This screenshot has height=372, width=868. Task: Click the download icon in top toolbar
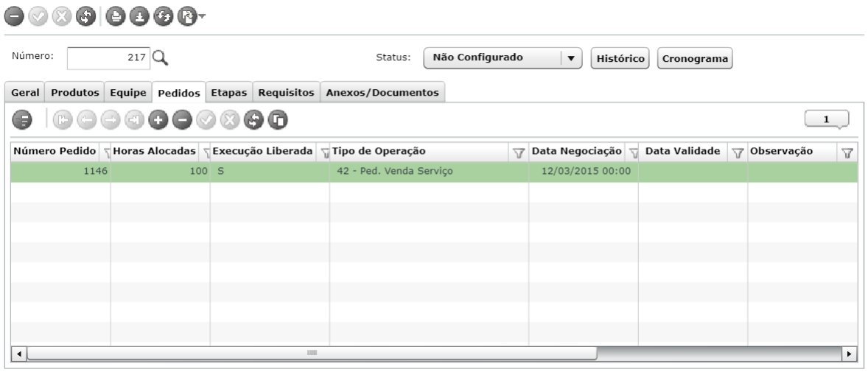click(139, 17)
